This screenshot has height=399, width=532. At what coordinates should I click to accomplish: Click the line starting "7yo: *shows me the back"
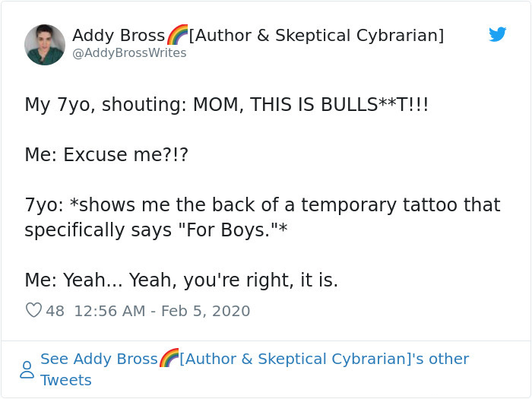pos(262,205)
